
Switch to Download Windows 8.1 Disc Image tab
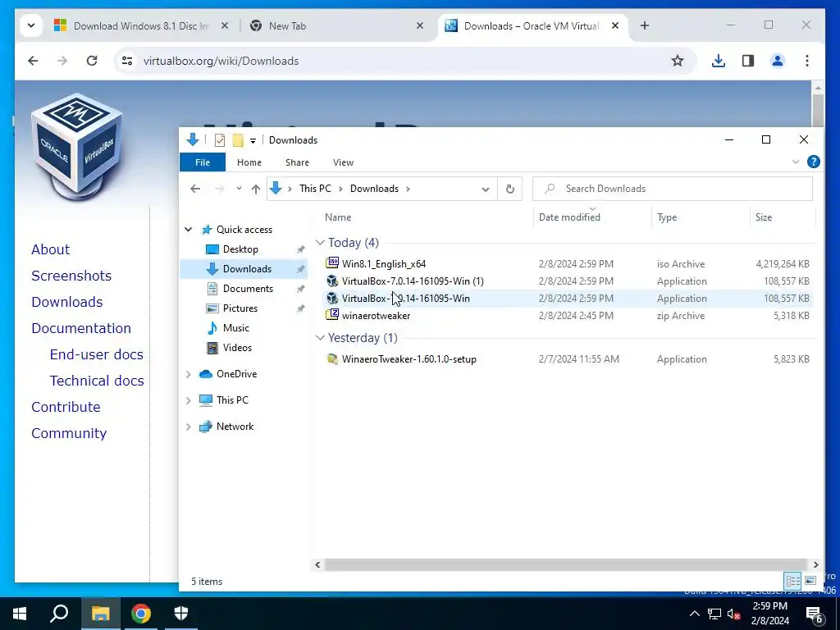(141, 25)
